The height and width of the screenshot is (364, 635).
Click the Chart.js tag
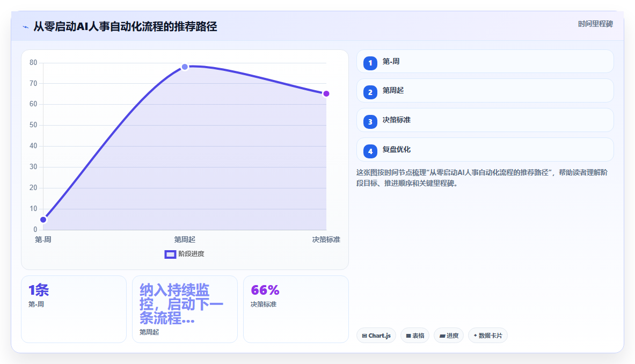click(376, 336)
